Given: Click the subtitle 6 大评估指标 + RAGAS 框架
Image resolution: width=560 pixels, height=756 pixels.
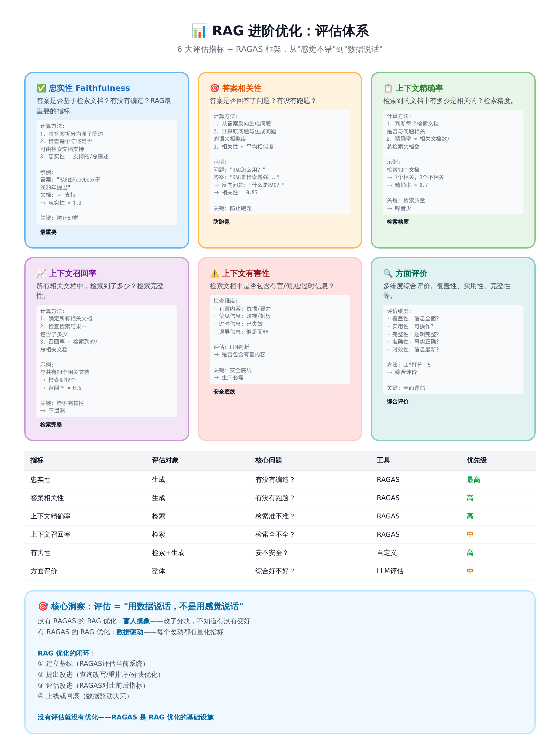Looking at the screenshot, I should 280,49.
